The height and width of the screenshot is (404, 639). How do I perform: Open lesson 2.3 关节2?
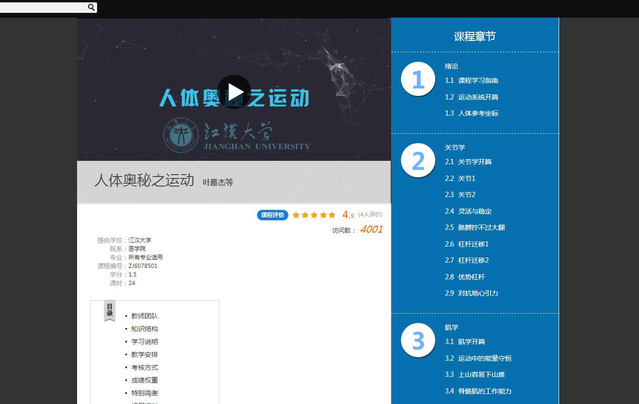point(460,194)
